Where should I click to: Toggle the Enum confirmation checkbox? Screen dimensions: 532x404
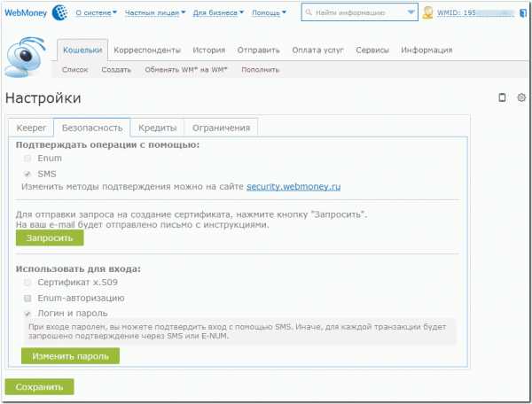click(x=27, y=159)
